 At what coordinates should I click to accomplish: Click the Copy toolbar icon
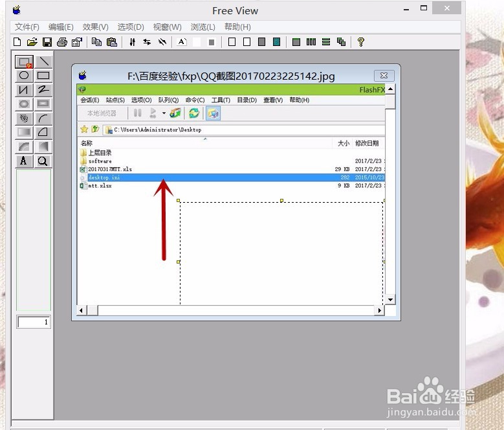coord(97,42)
